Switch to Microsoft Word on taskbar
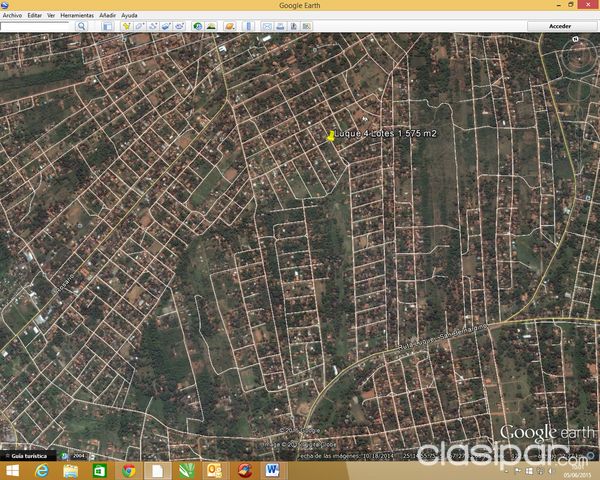Screen dimensions: 600x480 (273, 470)
